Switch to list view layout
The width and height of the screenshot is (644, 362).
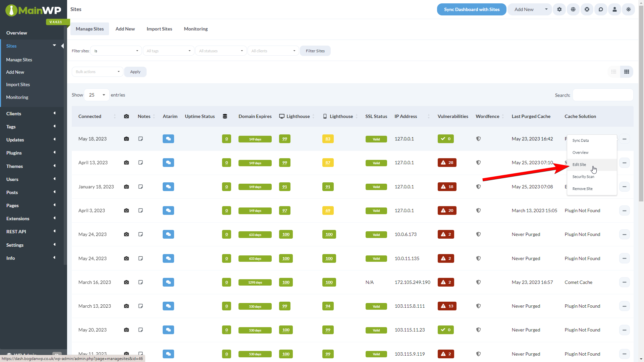614,71
